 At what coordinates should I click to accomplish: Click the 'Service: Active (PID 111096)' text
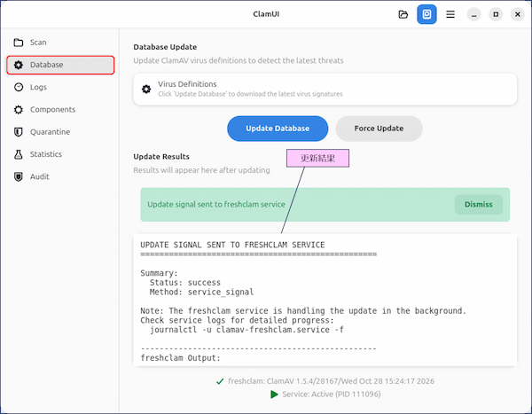click(x=332, y=394)
